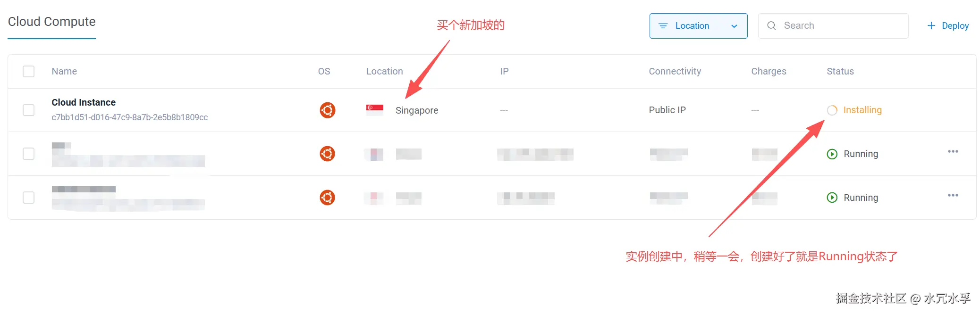980x314 pixels.
Task: Click Running play icon in second row
Action: tap(832, 154)
